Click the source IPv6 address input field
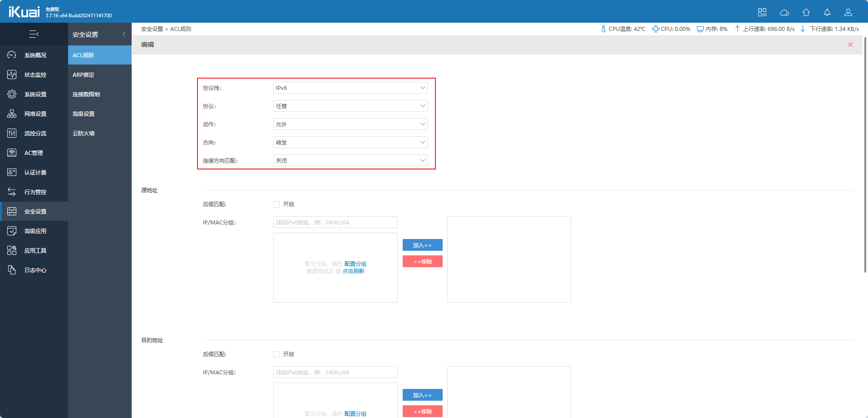 (x=335, y=222)
